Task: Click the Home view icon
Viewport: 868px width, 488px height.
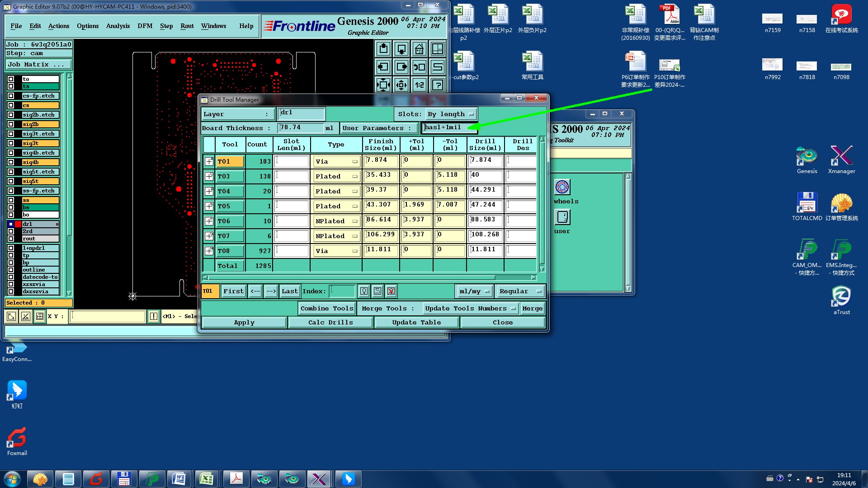Action: (419, 49)
